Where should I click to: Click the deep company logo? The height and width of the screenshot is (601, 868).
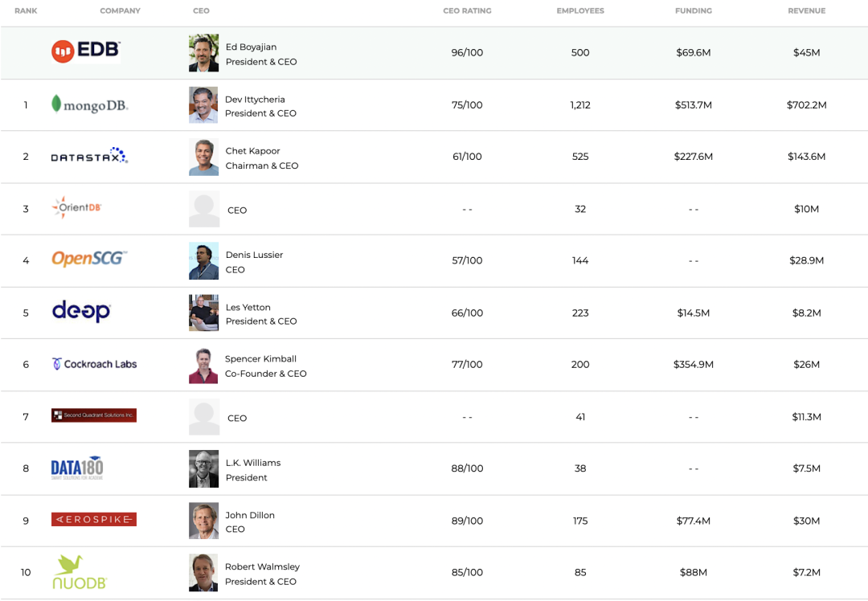pos(81,311)
